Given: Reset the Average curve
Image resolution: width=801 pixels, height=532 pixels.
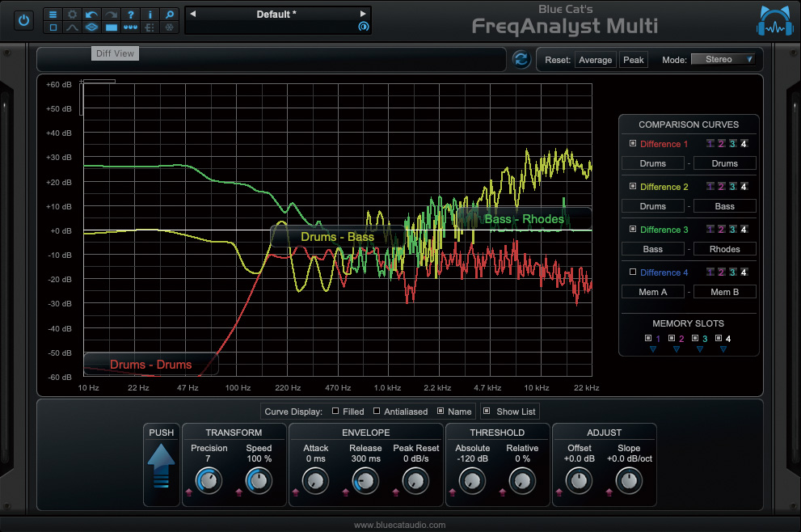Looking at the screenshot, I should click(x=595, y=60).
